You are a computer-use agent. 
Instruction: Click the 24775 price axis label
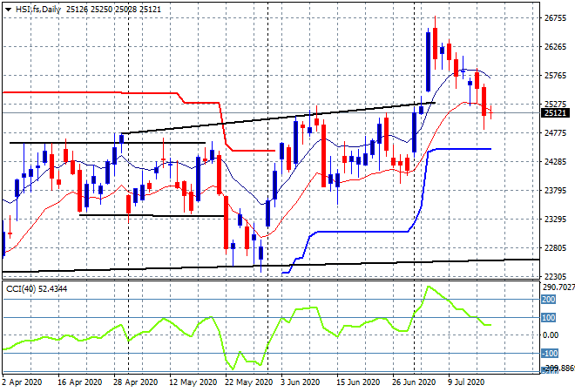coord(556,132)
